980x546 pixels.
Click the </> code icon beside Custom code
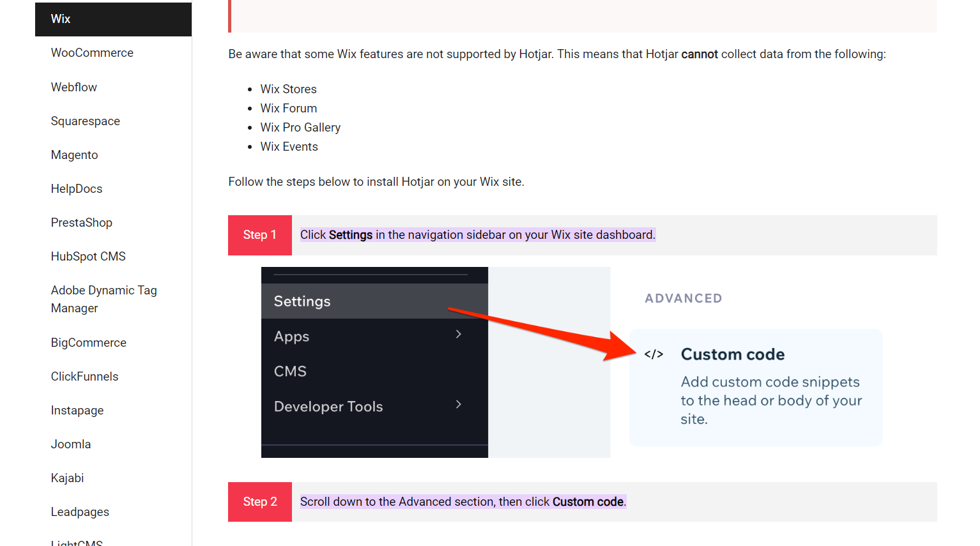654,354
